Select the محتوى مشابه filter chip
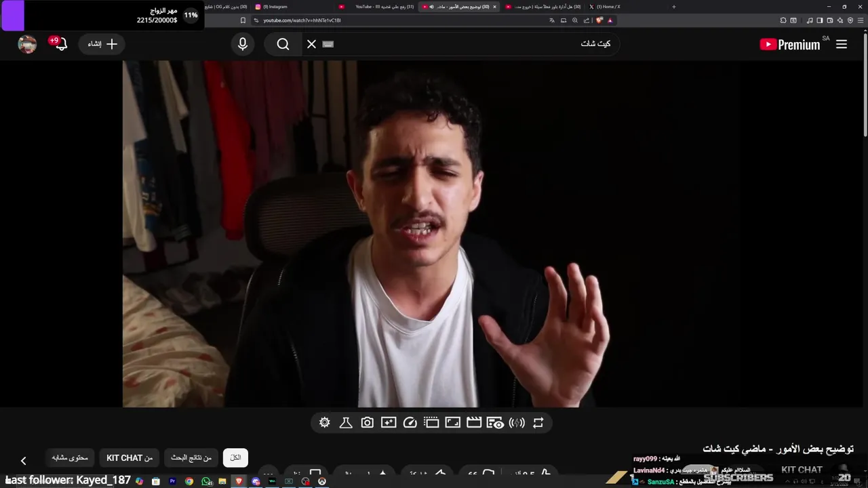Image resolution: width=868 pixels, height=488 pixels. (x=71, y=457)
